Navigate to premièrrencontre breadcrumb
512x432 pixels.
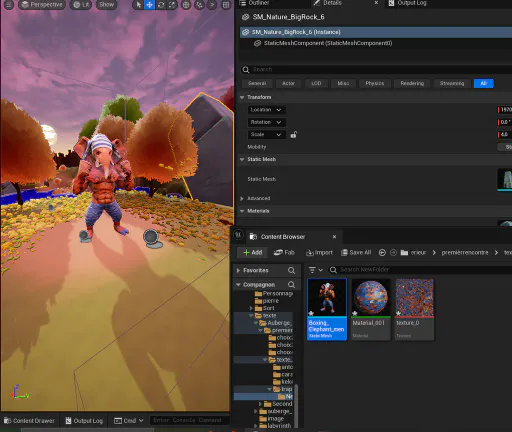[465, 252]
